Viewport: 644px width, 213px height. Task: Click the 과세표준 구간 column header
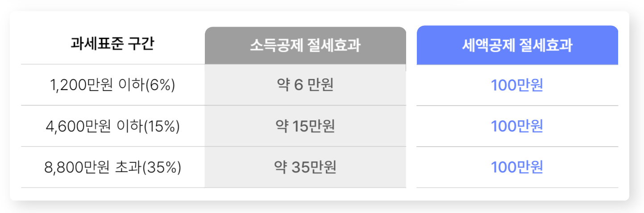point(112,44)
